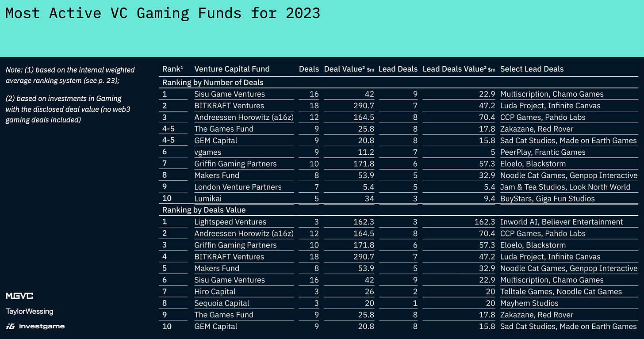This screenshot has width=644, height=339.
Task: Click the "Mayhem Studios" lead deal text
Action: [529, 303]
